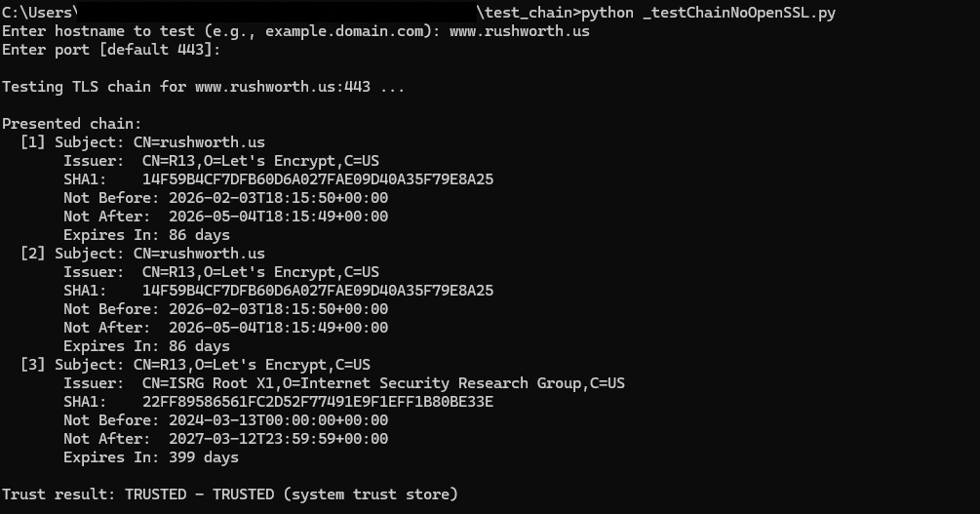The width and height of the screenshot is (980, 514).
Task: Click the Enter port default 443 prompt
Action: [x=111, y=50]
